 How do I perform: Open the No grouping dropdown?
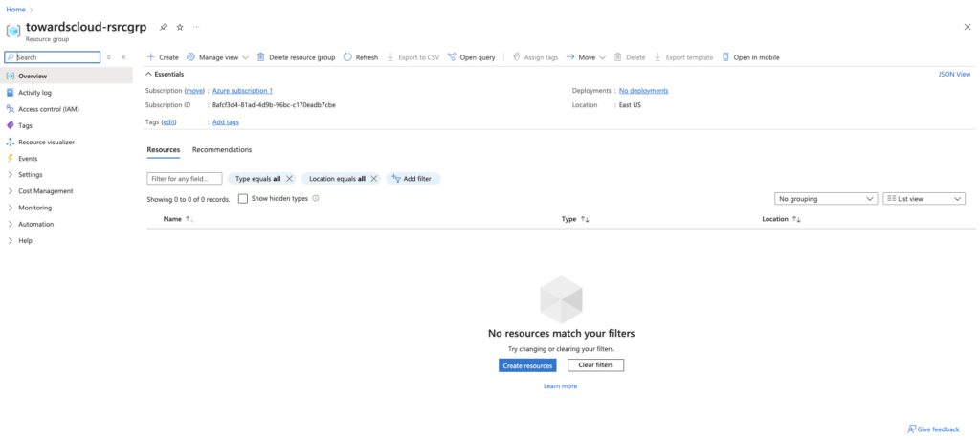click(825, 199)
